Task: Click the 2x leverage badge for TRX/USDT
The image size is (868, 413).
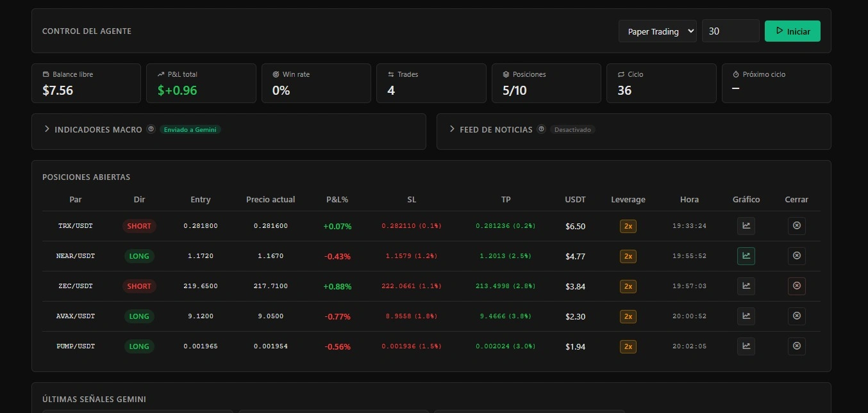Action: tap(628, 226)
